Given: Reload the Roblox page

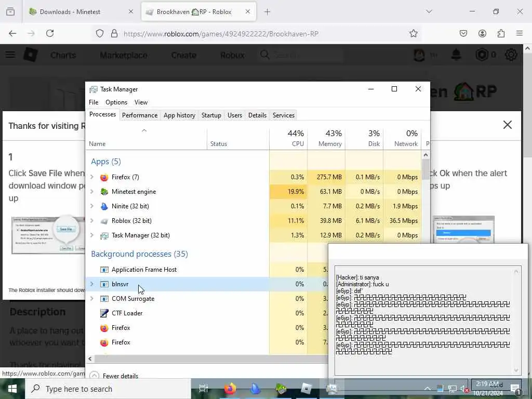Looking at the screenshot, I should tap(50, 33).
